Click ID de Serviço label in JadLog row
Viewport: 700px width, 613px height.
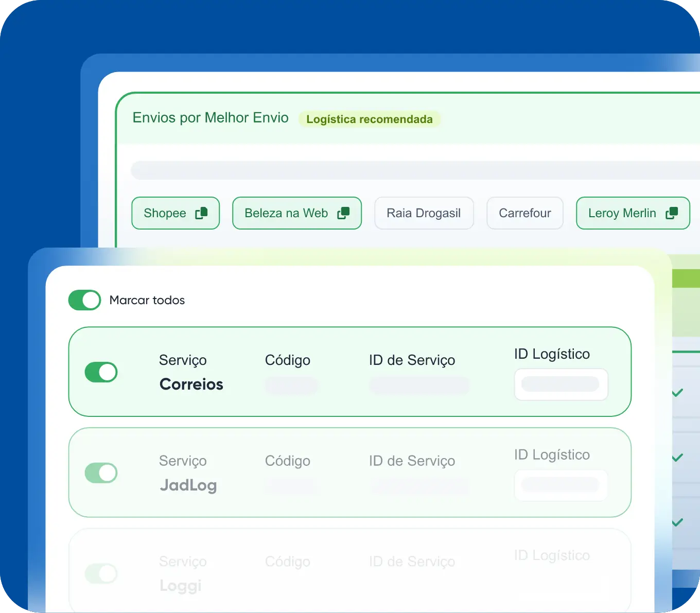(x=412, y=461)
